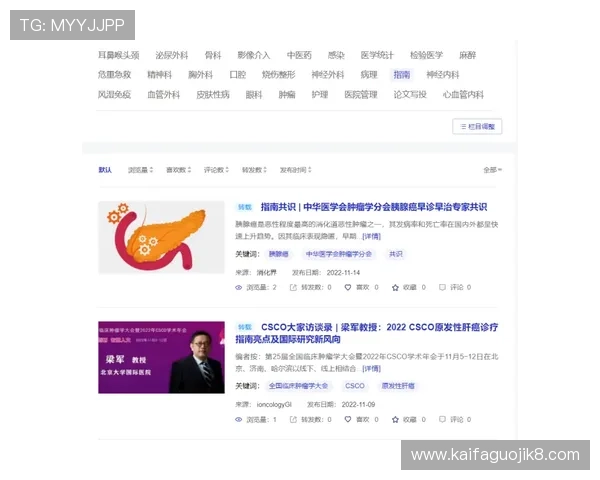Open the 烧伤整形 category

tap(279, 75)
